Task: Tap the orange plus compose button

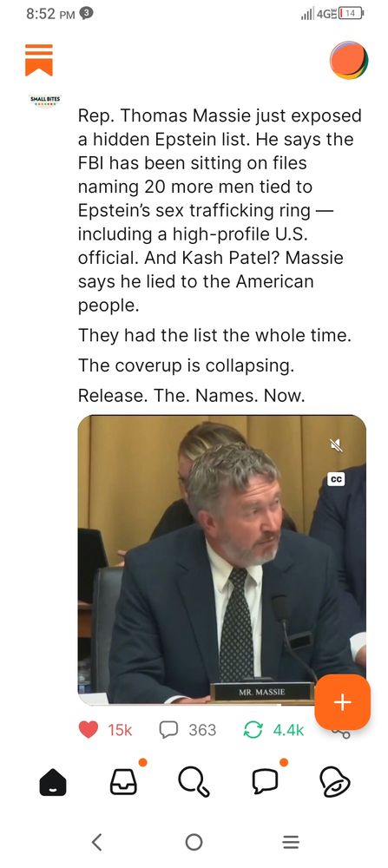Action: click(x=342, y=702)
